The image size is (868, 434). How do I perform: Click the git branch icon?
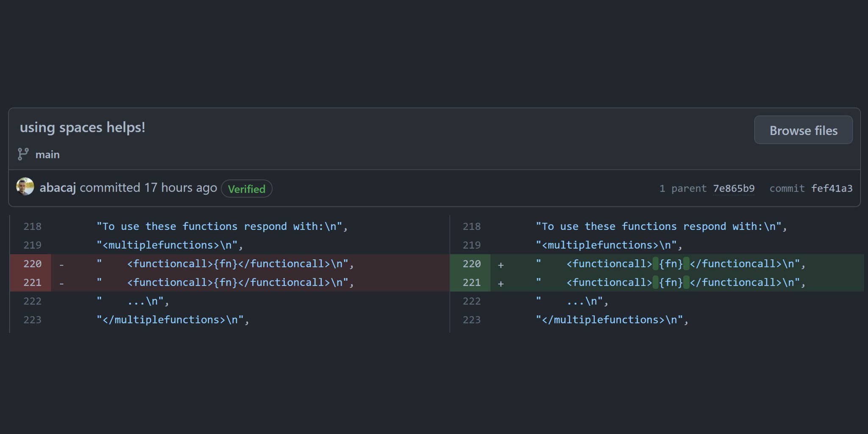point(23,154)
